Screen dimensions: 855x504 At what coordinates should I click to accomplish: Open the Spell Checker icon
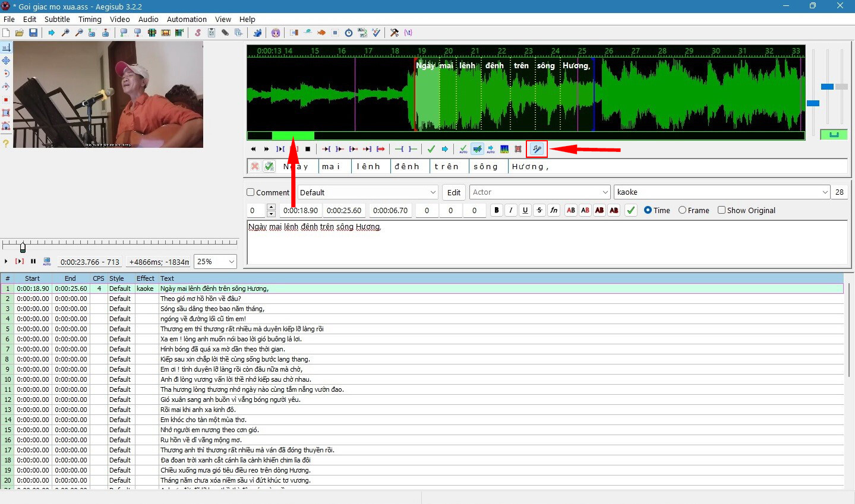(x=376, y=33)
